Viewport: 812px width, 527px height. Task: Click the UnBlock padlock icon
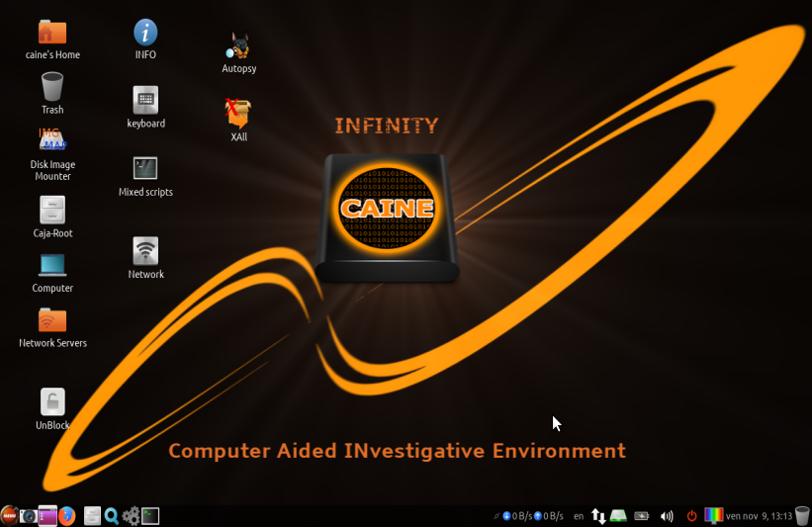click(x=52, y=401)
